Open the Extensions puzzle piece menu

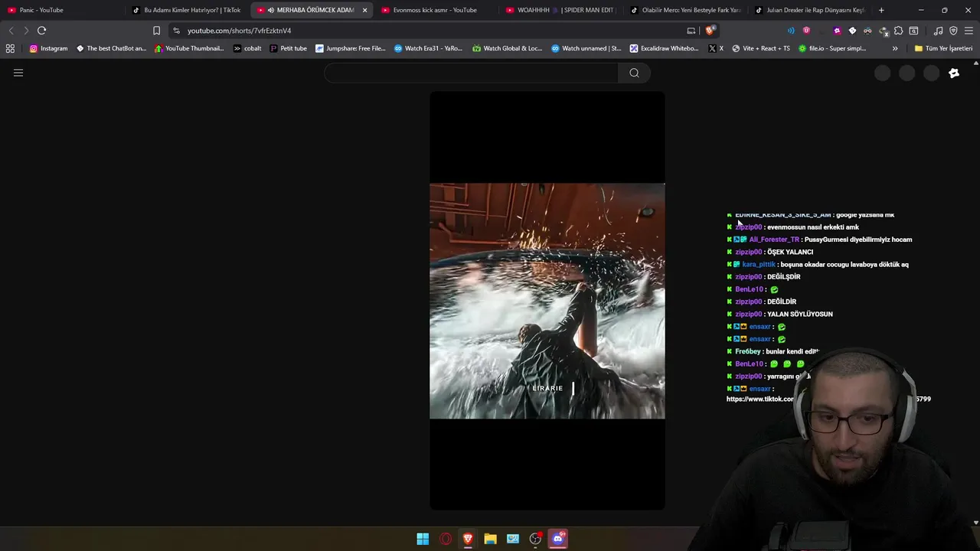click(899, 31)
